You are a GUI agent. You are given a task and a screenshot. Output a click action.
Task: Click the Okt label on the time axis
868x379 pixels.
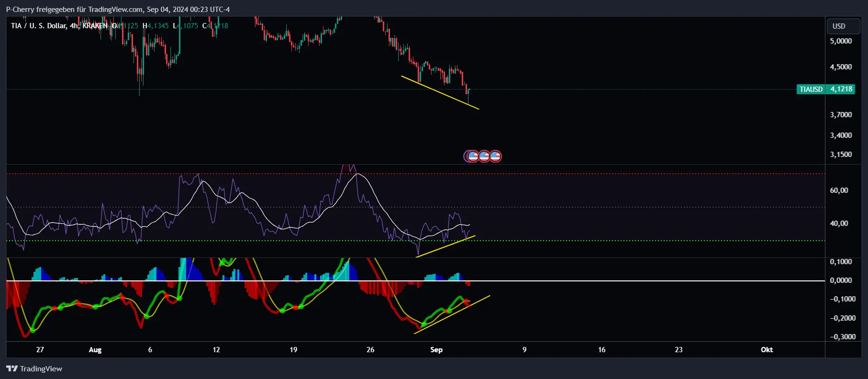tap(767, 350)
